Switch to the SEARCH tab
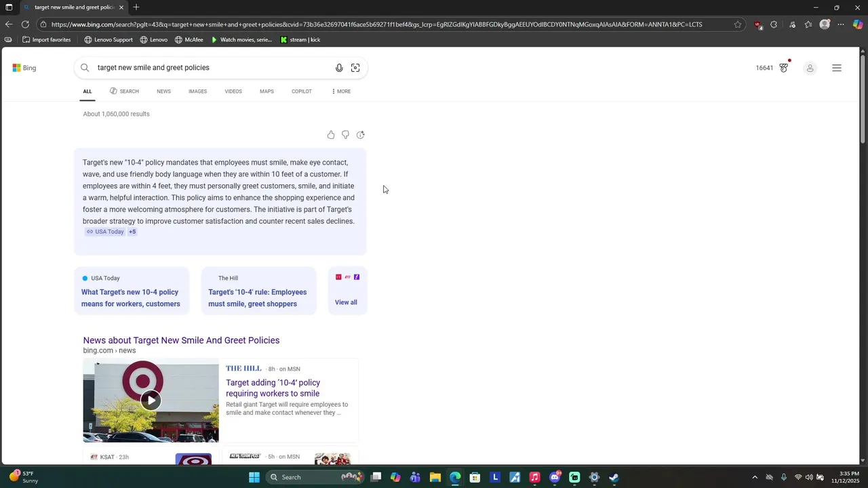This screenshot has width=868, height=488. click(x=124, y=91)
